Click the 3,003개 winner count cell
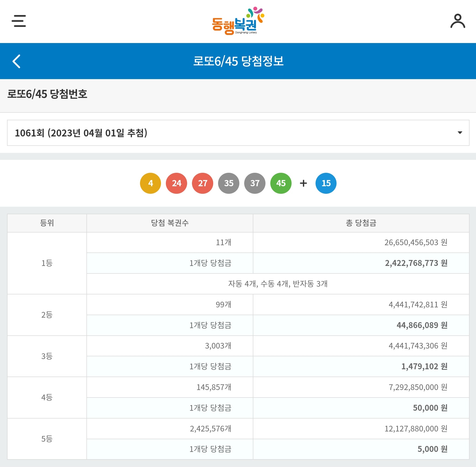Viewport: 476px width, 467px height. point(170,346)
